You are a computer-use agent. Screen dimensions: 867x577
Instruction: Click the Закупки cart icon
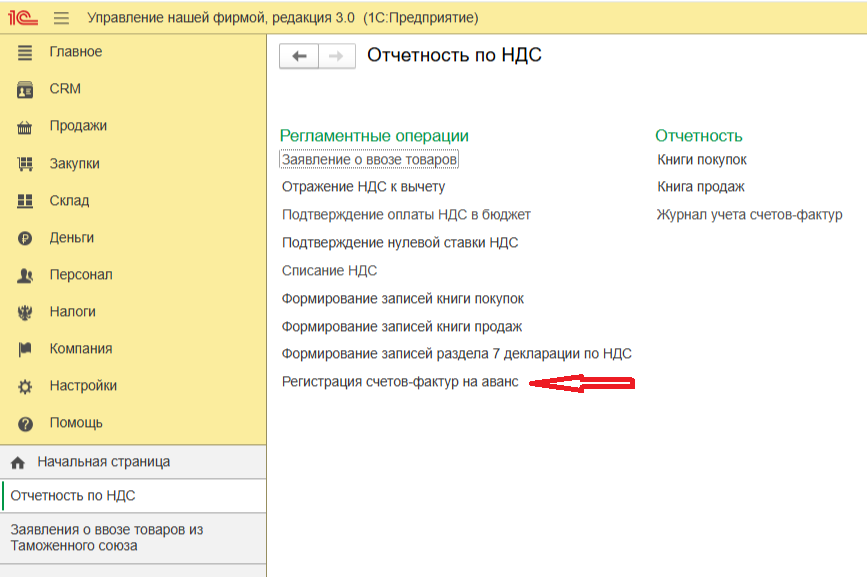pos(25,164)
